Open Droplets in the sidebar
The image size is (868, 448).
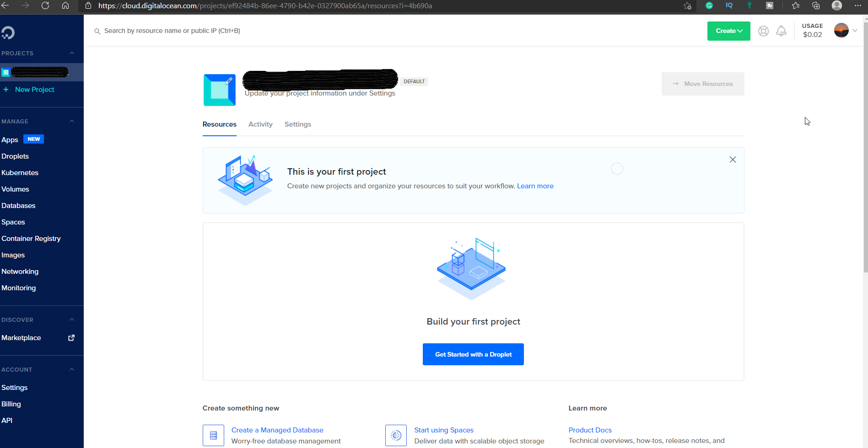click(x=15, y=156)
